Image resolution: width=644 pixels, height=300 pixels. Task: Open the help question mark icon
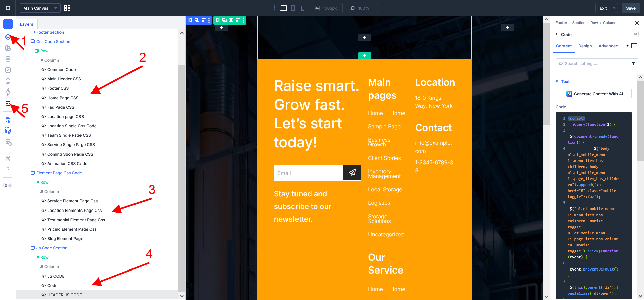8,169
